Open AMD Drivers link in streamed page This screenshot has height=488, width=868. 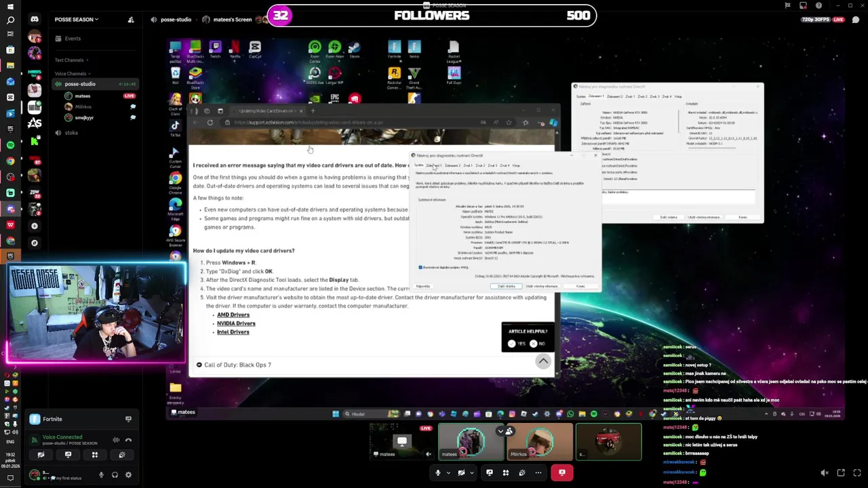[x=233, y=315]
